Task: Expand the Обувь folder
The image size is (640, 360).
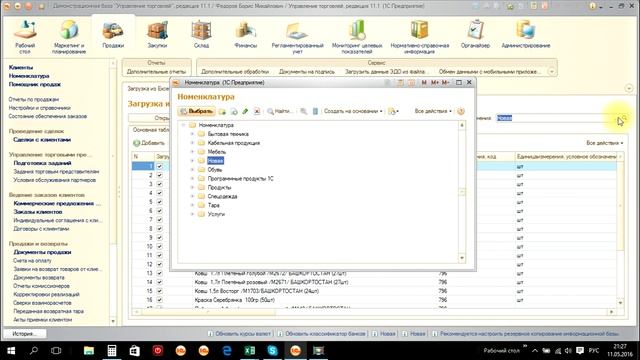Action: coord(192,169)
